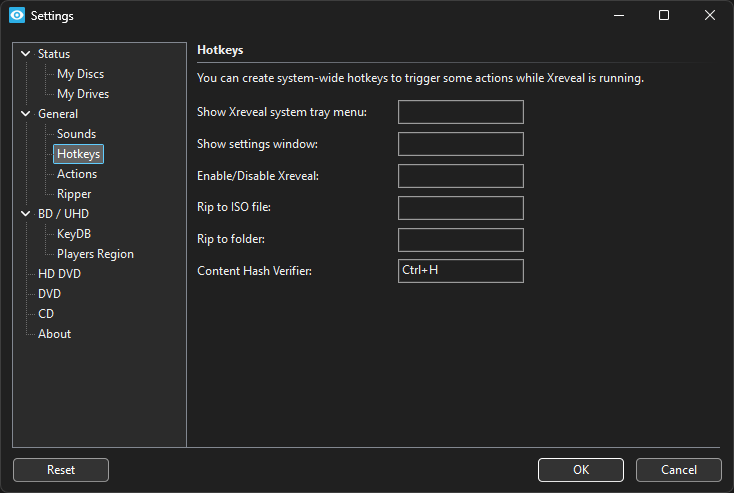Image resolution: width=734 pixels, height=493 pixels.
Task: Open the Sounds settings page
Action: coord(76,134)
